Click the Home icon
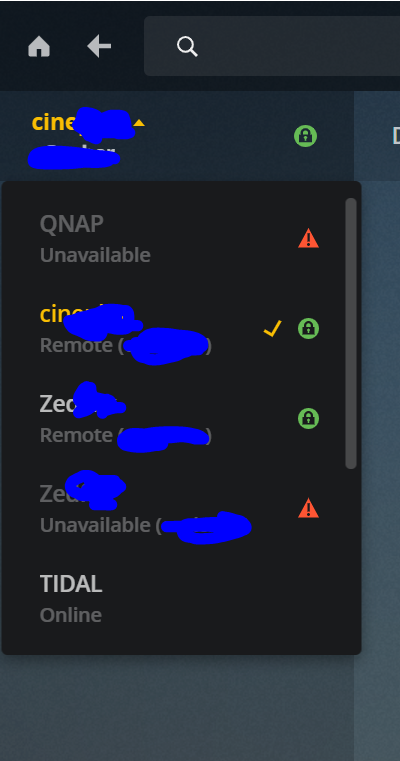 (x=39, y=47)
